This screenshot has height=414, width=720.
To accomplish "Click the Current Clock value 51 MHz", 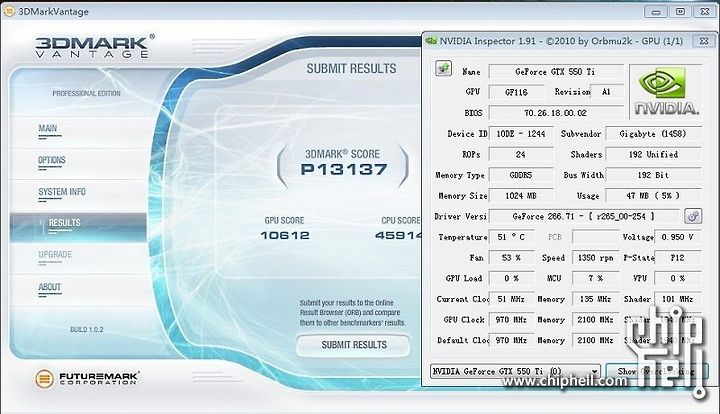I will point(511,299).
